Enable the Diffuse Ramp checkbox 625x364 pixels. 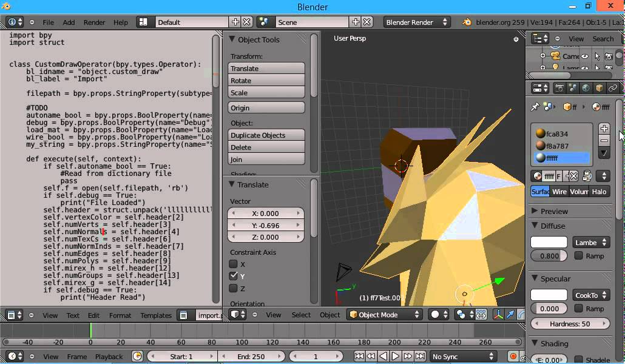[578, 255]
